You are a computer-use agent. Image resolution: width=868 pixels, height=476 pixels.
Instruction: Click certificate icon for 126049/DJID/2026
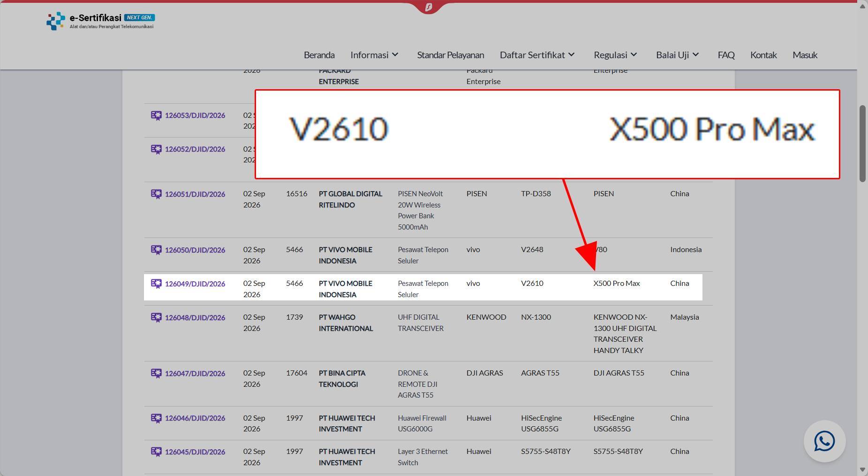click(156, 284)
